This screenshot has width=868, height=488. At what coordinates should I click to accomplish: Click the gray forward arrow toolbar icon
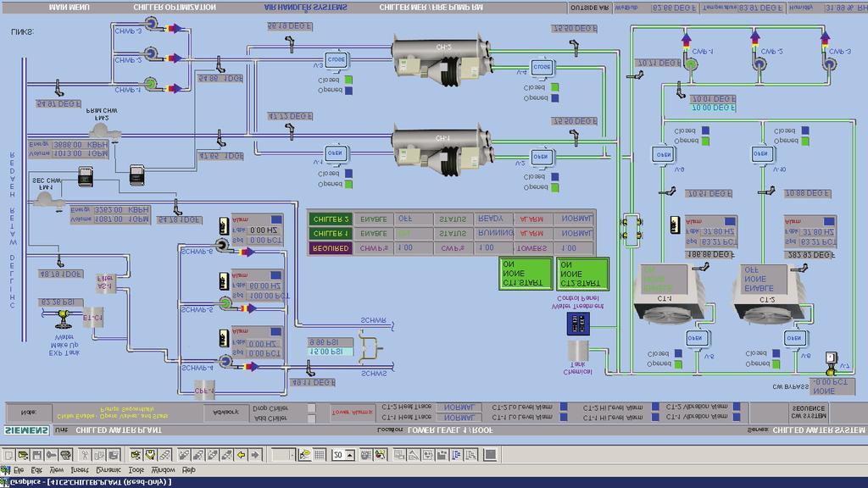[x=254, y=455]
